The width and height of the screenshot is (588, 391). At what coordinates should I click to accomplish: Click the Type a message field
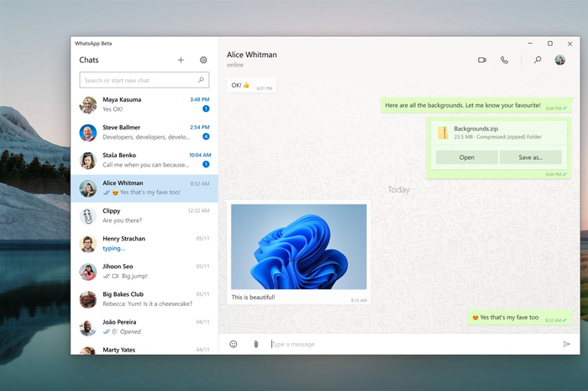click(x=412, y=344)
